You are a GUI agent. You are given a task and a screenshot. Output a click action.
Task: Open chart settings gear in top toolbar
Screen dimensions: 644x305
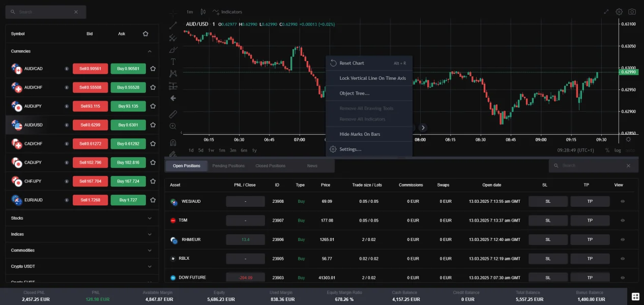coord(619,12)
